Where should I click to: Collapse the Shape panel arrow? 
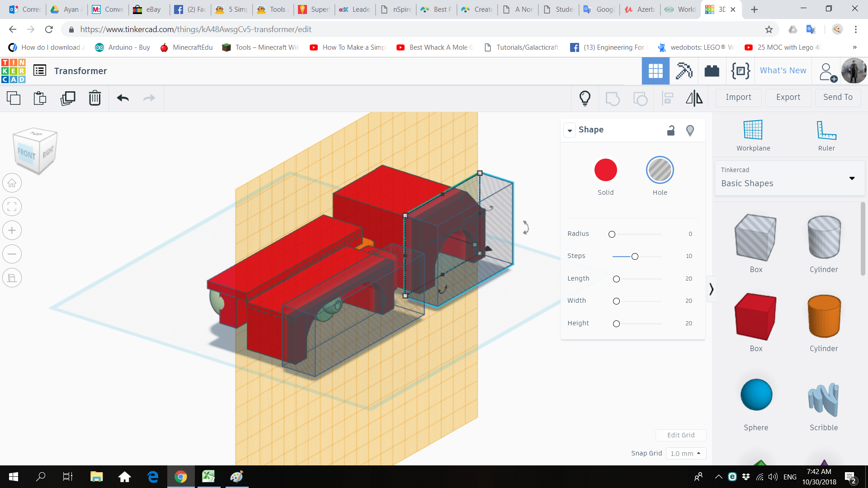(570, 130)
